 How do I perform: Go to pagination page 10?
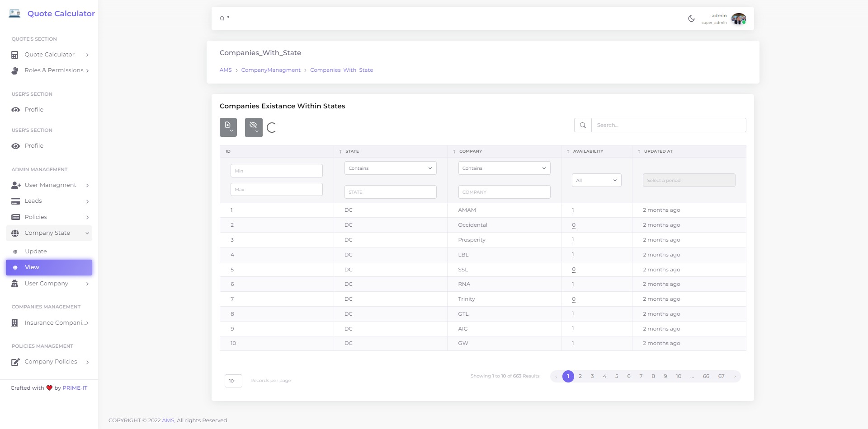679,376
